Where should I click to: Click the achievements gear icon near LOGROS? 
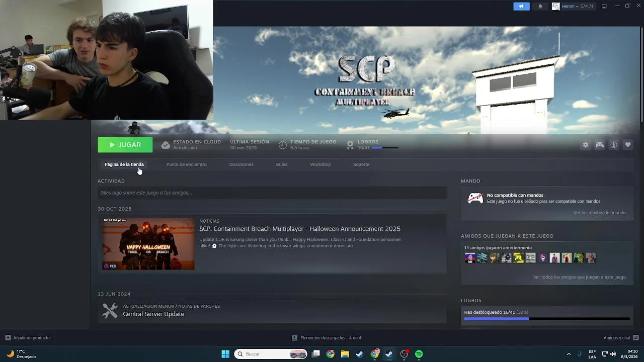tap(350, 145)
